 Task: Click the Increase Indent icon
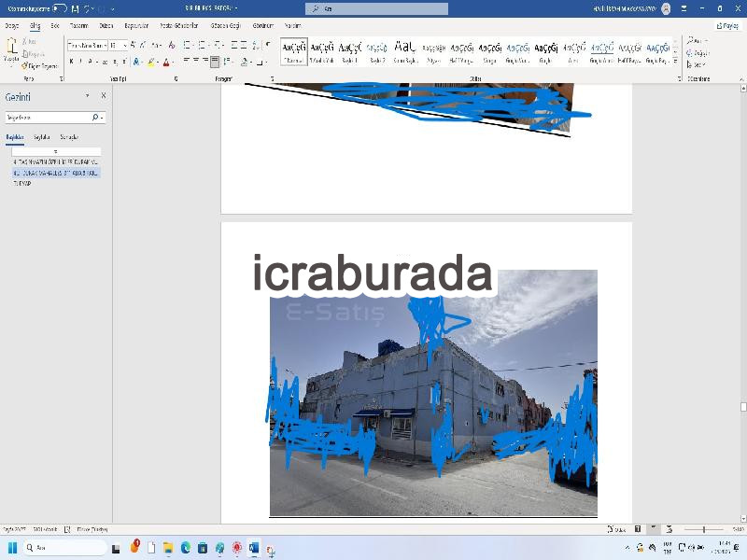(243, 45)
